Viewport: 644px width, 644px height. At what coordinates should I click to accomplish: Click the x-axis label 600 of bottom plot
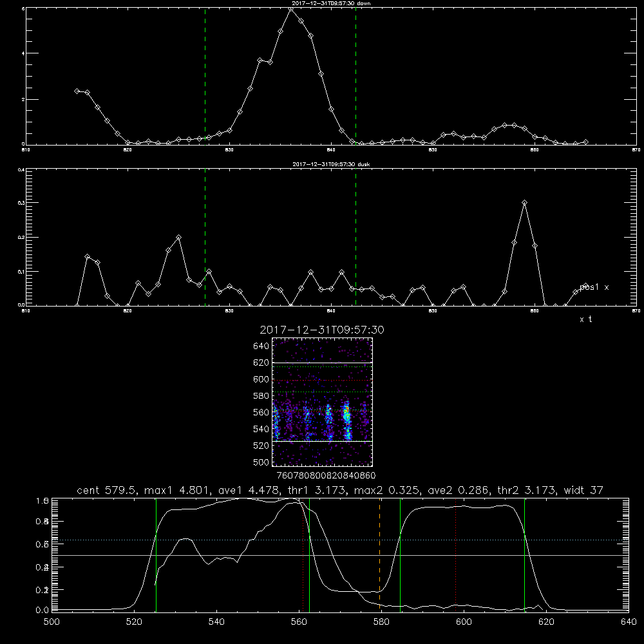tap(464, 622)
